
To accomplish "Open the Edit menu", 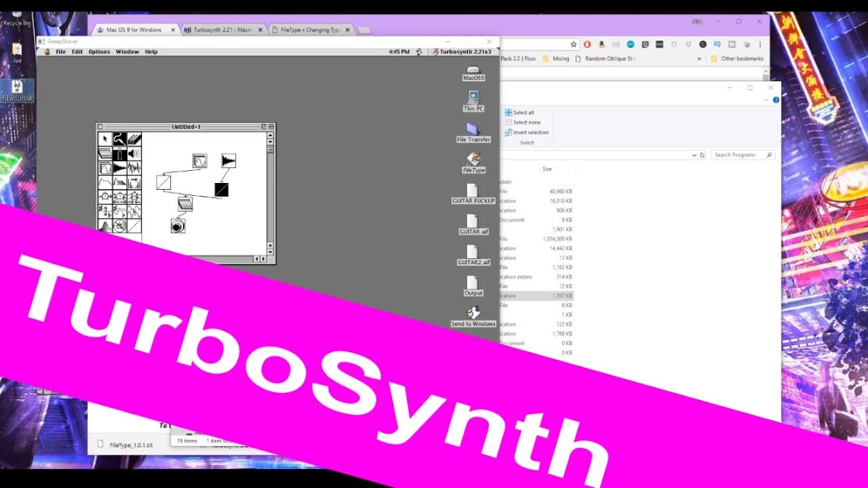I will tap(77, 52).
